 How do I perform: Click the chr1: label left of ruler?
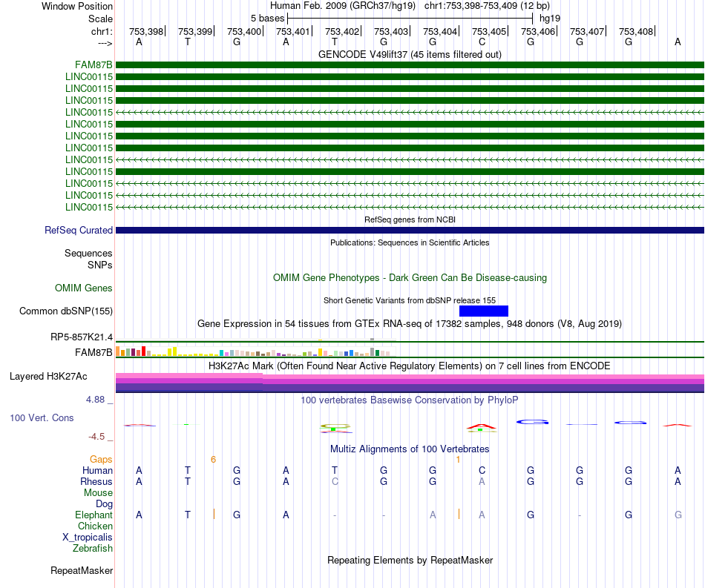(x=102, y=31)
